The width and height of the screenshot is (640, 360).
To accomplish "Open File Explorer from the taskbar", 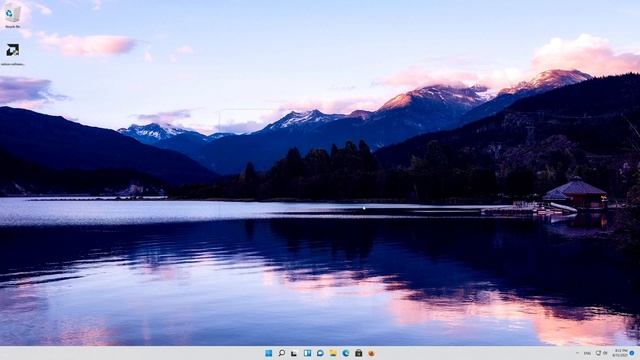I will coord(333,353).
